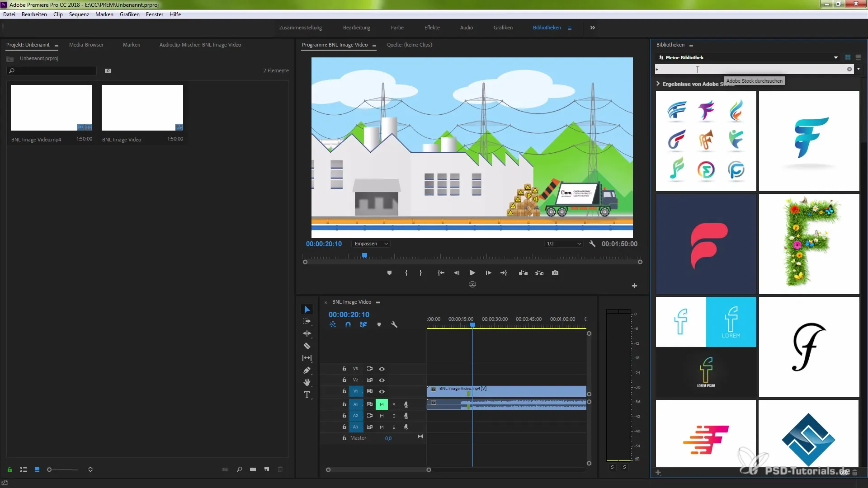The width and height of the screenshot is (868, 488).
Task: Switch to the Farbe workspace
Action: pyautogui.click(x=397, y=28)
